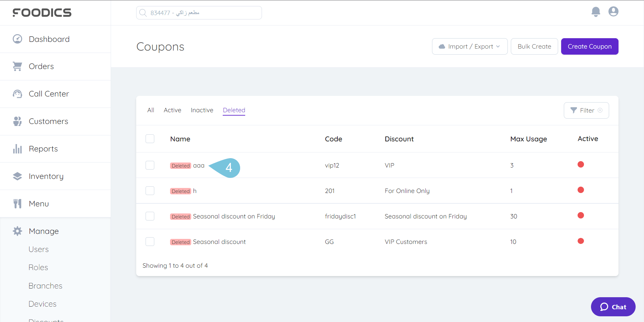Open the Call Center section
Viewport: 644px width, 322px height.
(x=55, y=94)
